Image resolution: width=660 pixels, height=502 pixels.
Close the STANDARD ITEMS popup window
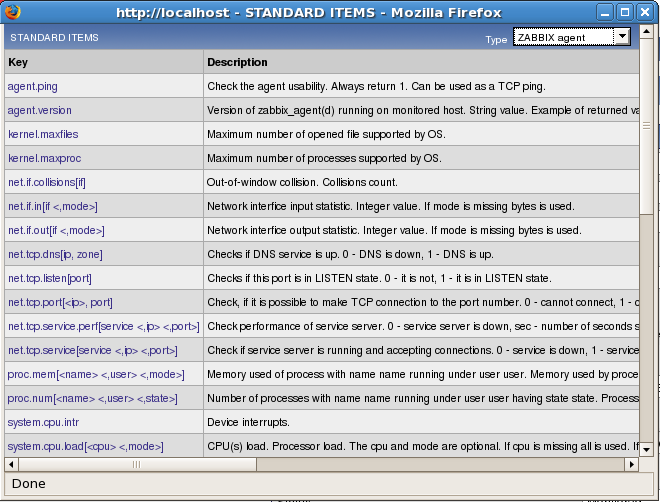click(x=645, y=12)
